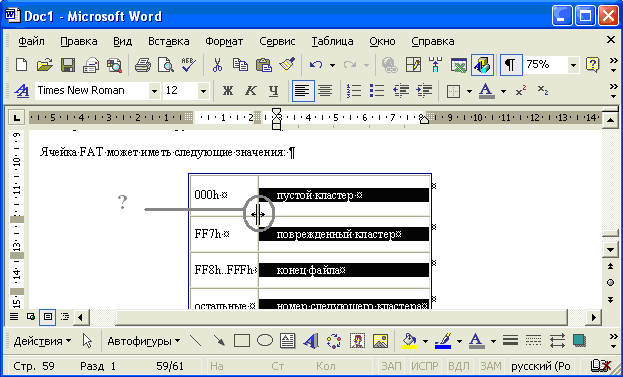Cut the selection with the scissors icon
This screenshot has height=377, width=623.
click(x=217, y=65)
